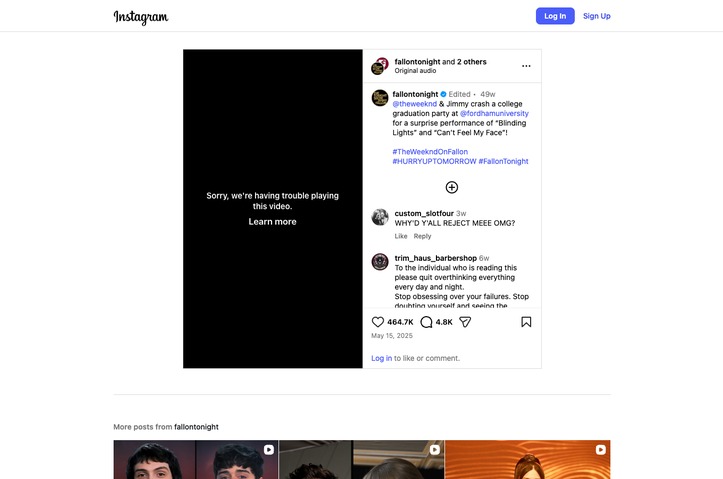Click the Instagram logo
Screen dimensions: 723x479
coord(141,17)
